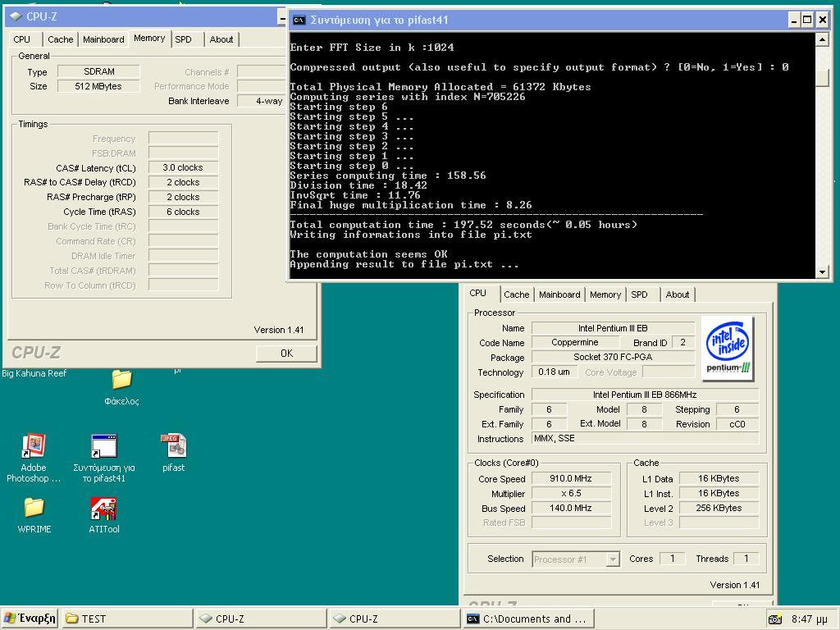Select Memory tab in memory CPU-Z window
The height and width of the screenshot is (630, 840).
149,39
